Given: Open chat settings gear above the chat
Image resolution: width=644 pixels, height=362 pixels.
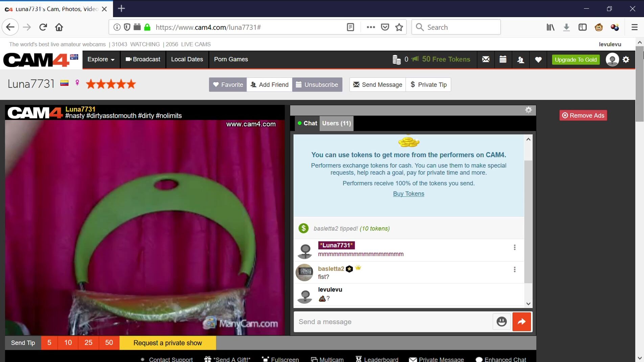Looking at the screenshot, I should pos(528,110).
